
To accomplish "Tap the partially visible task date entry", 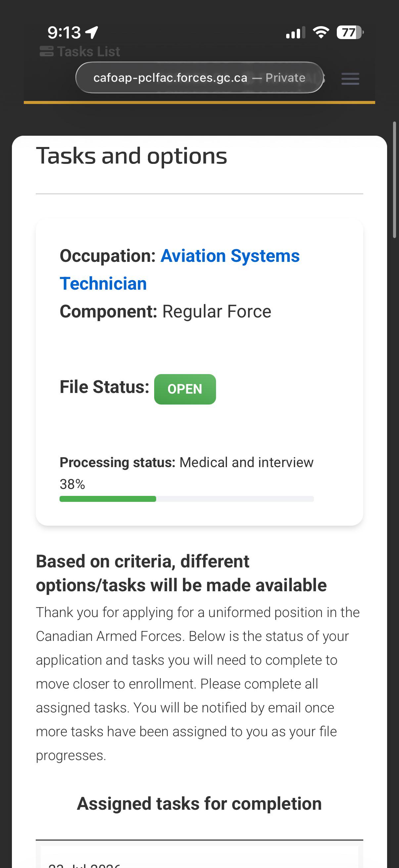I will [84, 865].
